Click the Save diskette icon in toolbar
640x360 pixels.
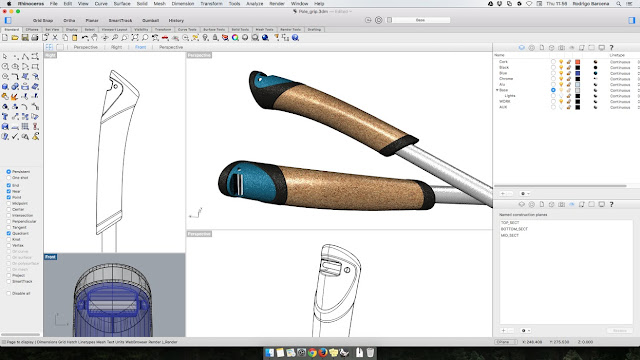[x=25, y=38]
